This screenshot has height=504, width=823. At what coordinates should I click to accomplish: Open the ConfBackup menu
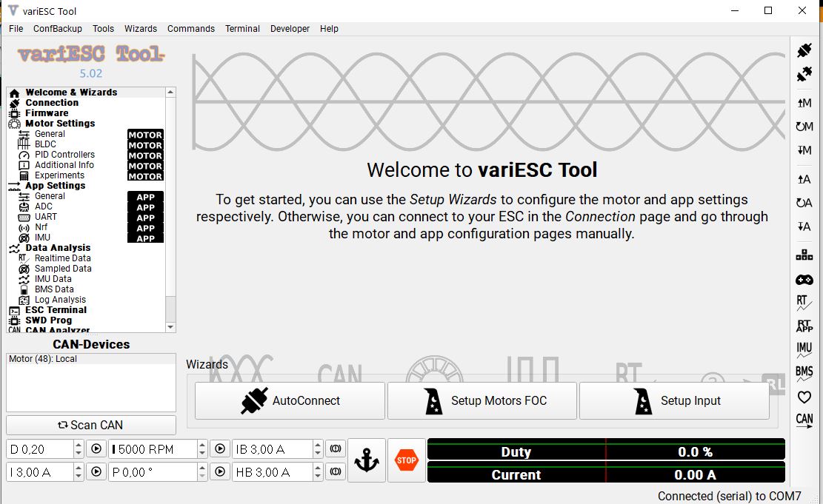click(58, 29)
